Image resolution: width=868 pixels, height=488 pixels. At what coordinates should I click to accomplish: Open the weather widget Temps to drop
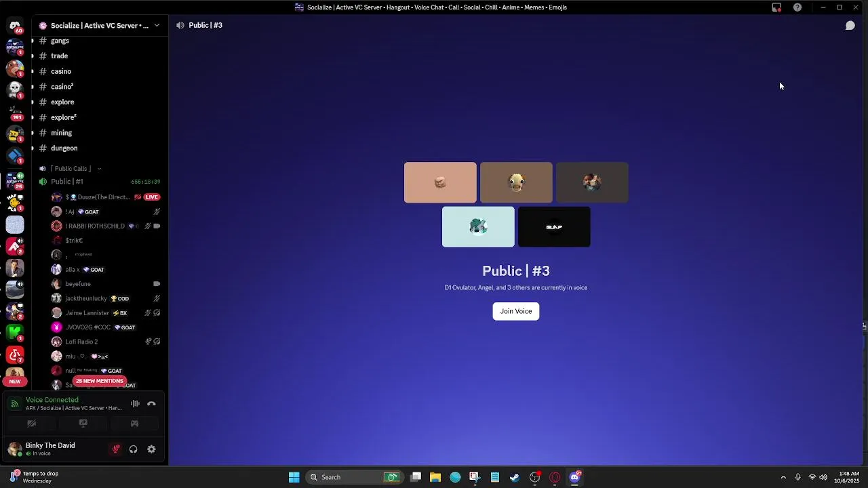[35, 477]
